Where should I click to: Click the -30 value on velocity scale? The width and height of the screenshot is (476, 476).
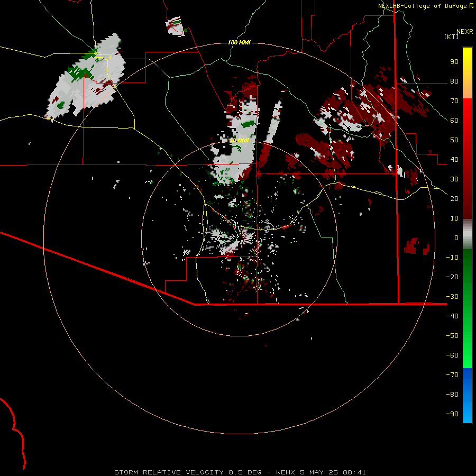[x=452, y=297]
